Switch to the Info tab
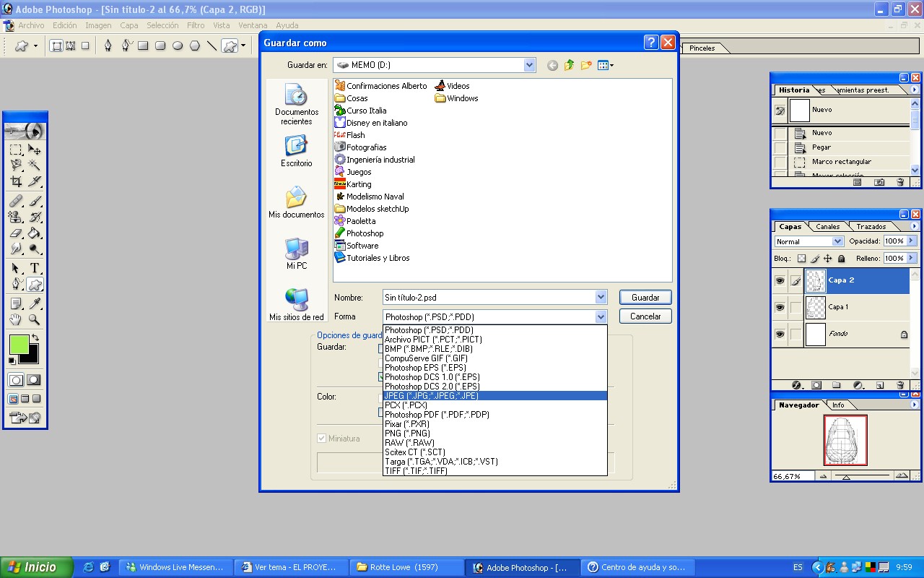The height and width of the screenshot is (578, 924). pos(838,405)
